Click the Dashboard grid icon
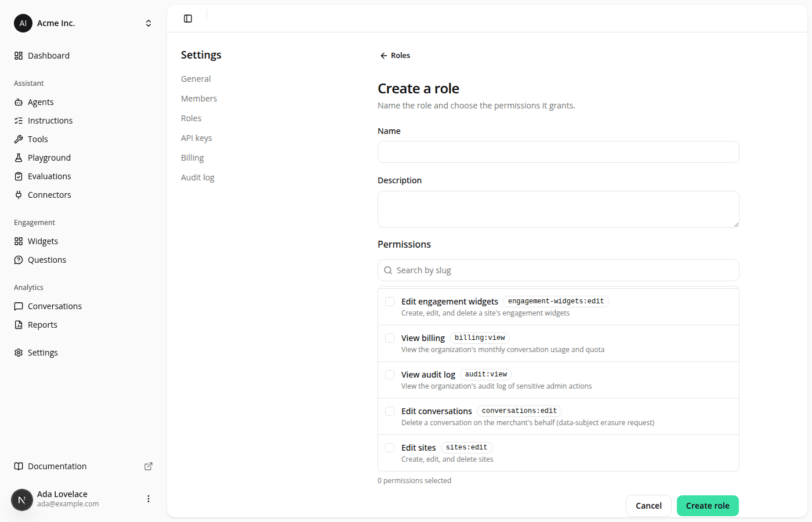This screenshot has width=812, height=522. [x=19, y=56]
